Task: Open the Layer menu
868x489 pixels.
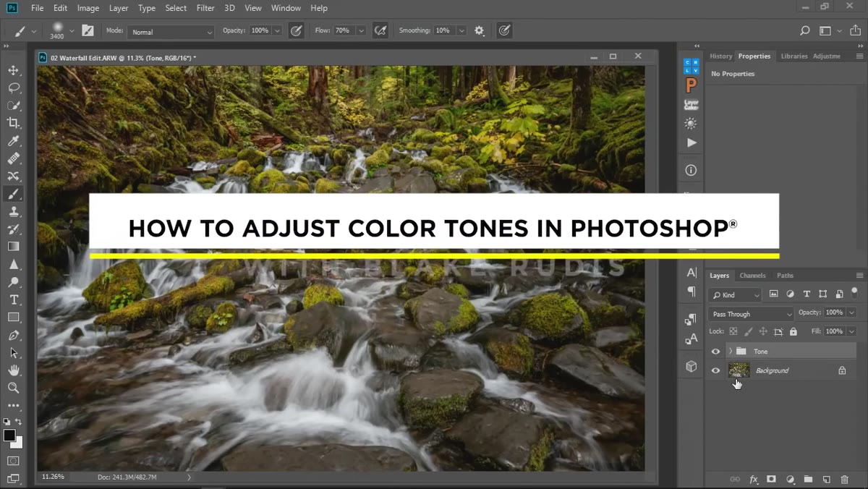Action: coord(119,8)
